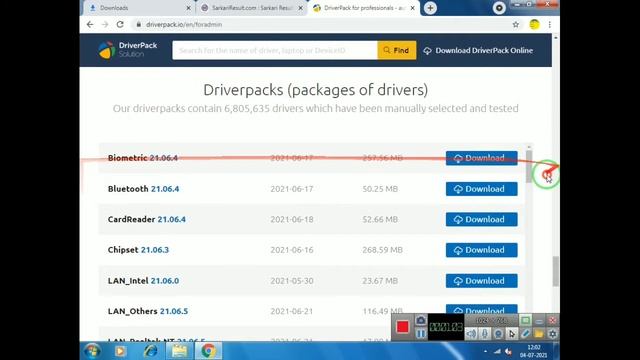Open recorder output folder icon
Image resolution: width=640 pixels, height=360 pixels.
(x=539, y=334)
